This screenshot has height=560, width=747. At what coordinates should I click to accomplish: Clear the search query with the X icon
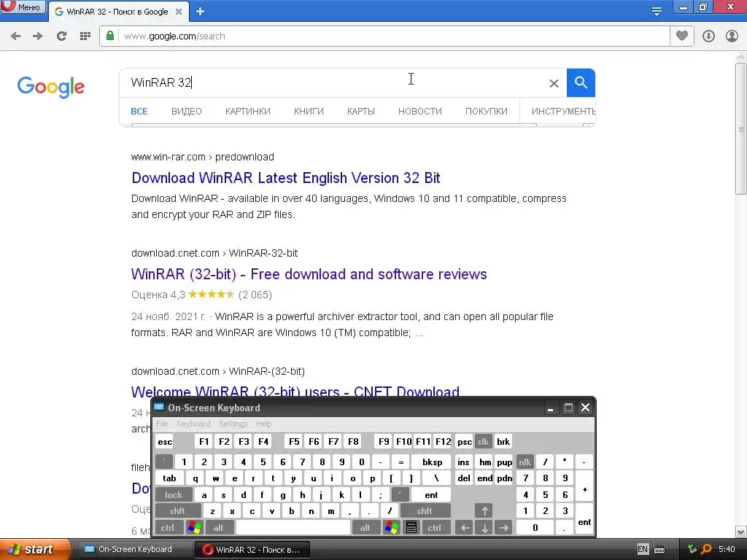tap(554, 83)
